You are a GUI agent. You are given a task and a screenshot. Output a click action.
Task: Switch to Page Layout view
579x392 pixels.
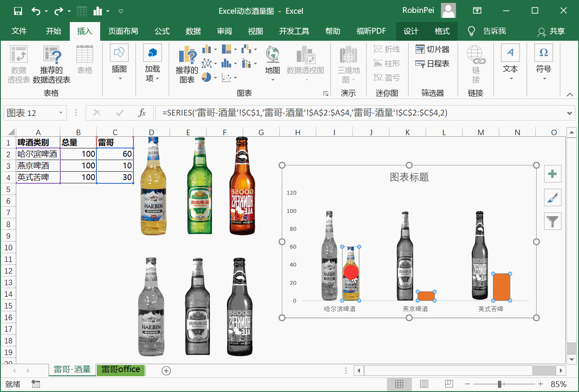click(x=424, y=384)
